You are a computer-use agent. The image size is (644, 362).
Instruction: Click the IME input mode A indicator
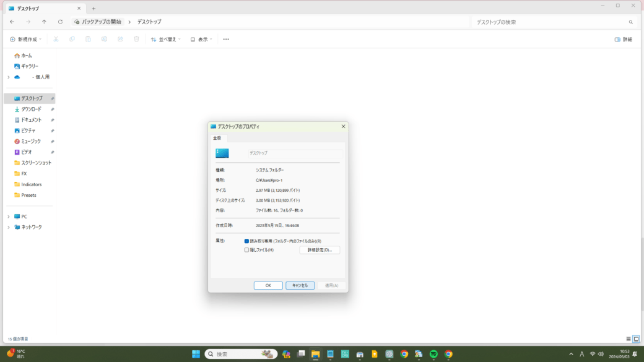tap(581, 354)
